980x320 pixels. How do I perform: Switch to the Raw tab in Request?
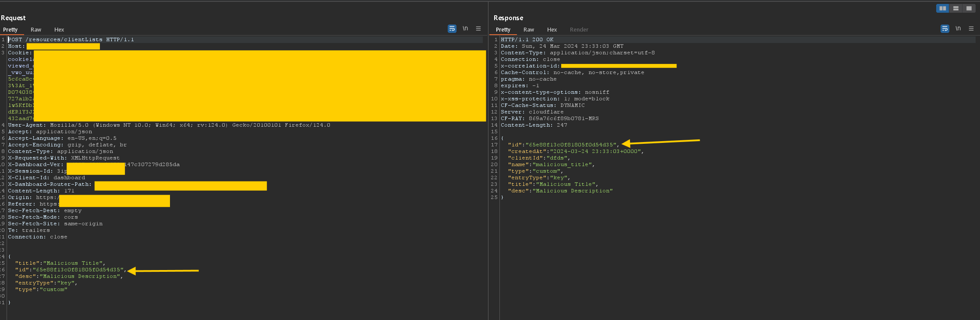(36, 30)
